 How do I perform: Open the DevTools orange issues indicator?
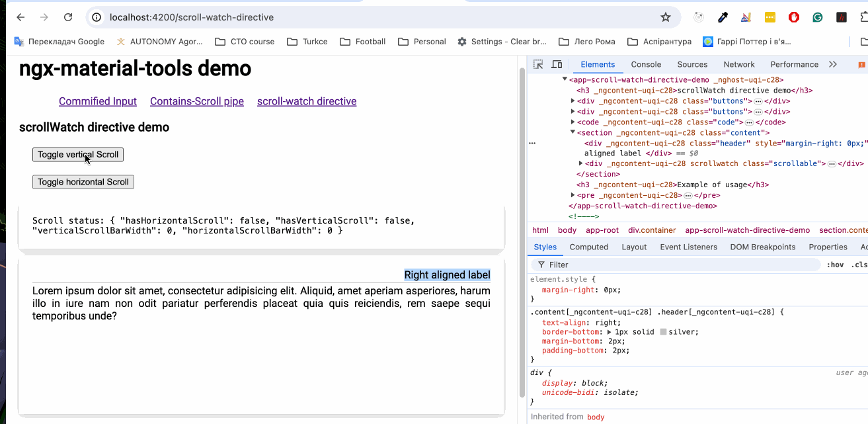(861, 65)
